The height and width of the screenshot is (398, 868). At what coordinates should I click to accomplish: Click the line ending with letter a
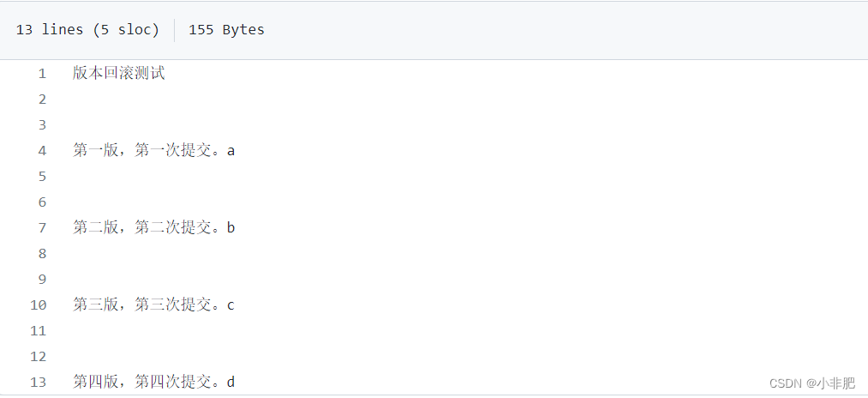click(154, 151)
